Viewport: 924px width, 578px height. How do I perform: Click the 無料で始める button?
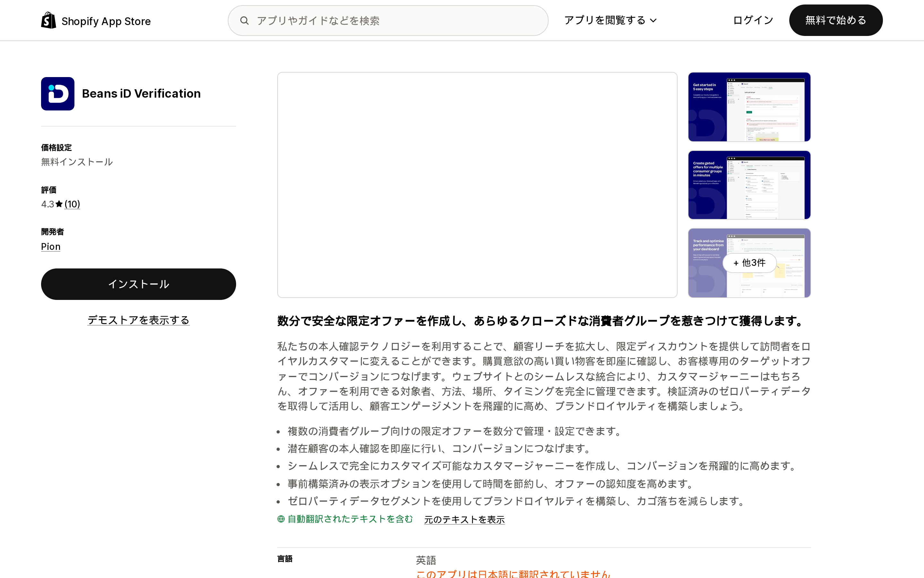(836, 20)
